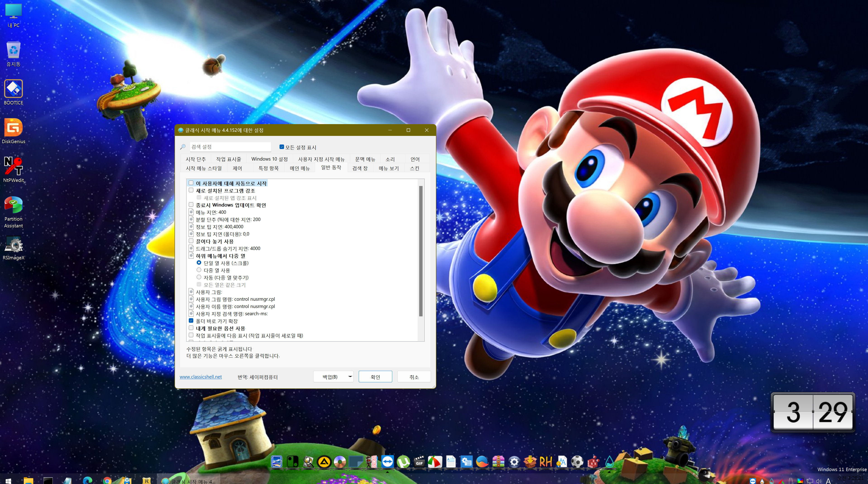Check 종료시 Windows 업데이트 확인
Viewport: 868px width, 484px height.
click(191, 204)
